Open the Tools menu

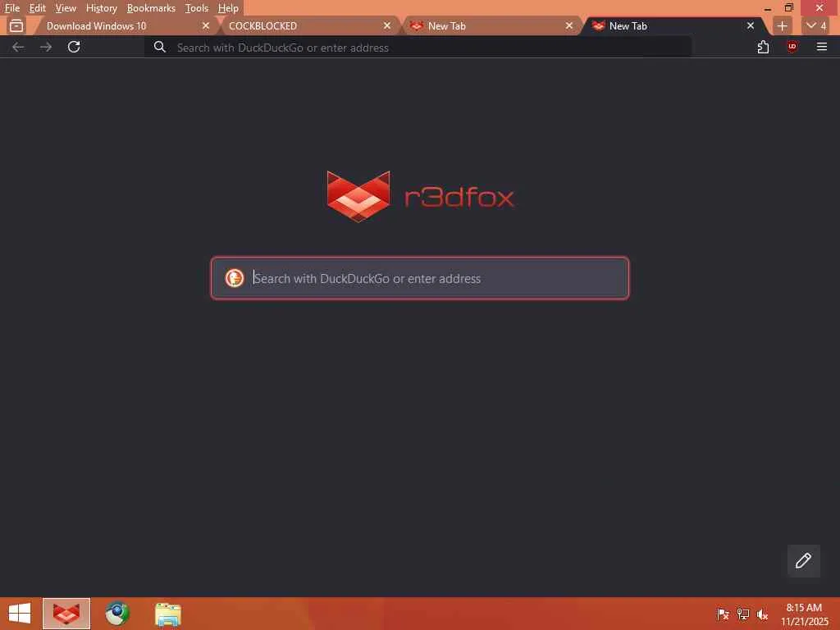[x=197, y=8]
